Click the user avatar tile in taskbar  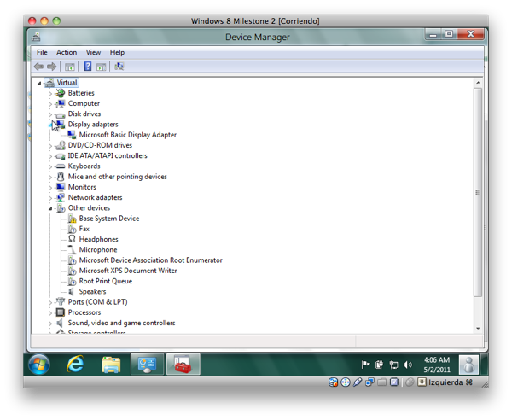468,365
